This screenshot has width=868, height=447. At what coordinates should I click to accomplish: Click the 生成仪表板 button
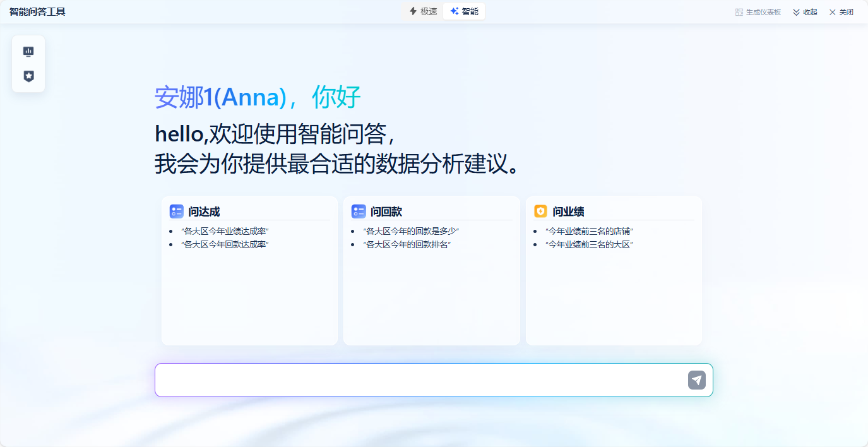[x=758, y=12]
